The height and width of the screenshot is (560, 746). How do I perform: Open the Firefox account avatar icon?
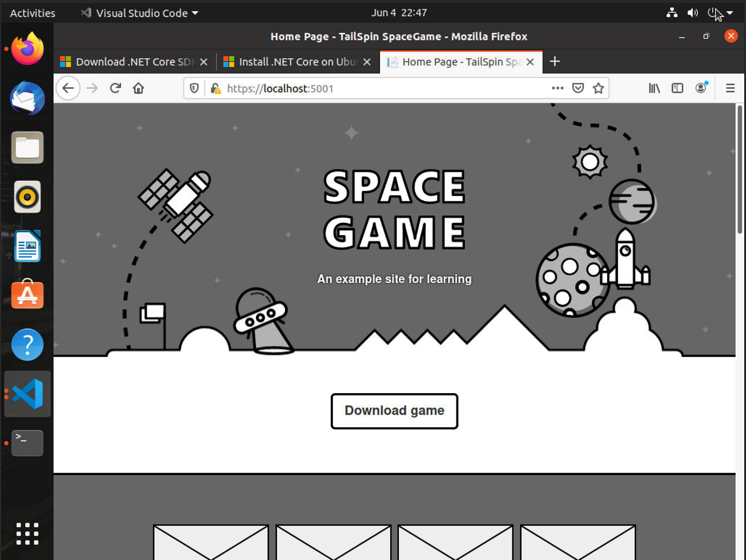tap(702, 88)
